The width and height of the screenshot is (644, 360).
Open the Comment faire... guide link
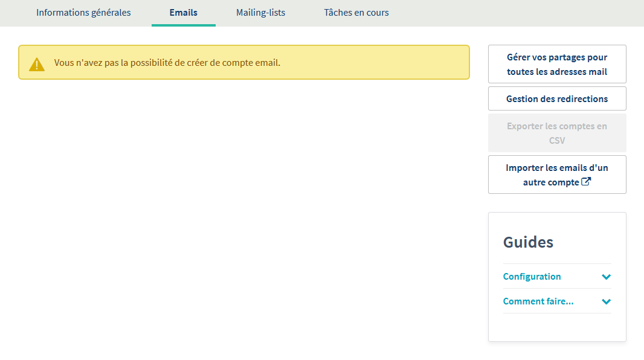point(538,301)
